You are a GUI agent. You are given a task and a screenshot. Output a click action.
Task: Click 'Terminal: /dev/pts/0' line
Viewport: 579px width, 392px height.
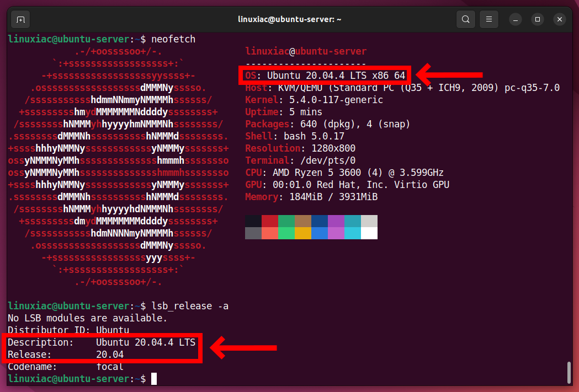(x=300, y=160)
